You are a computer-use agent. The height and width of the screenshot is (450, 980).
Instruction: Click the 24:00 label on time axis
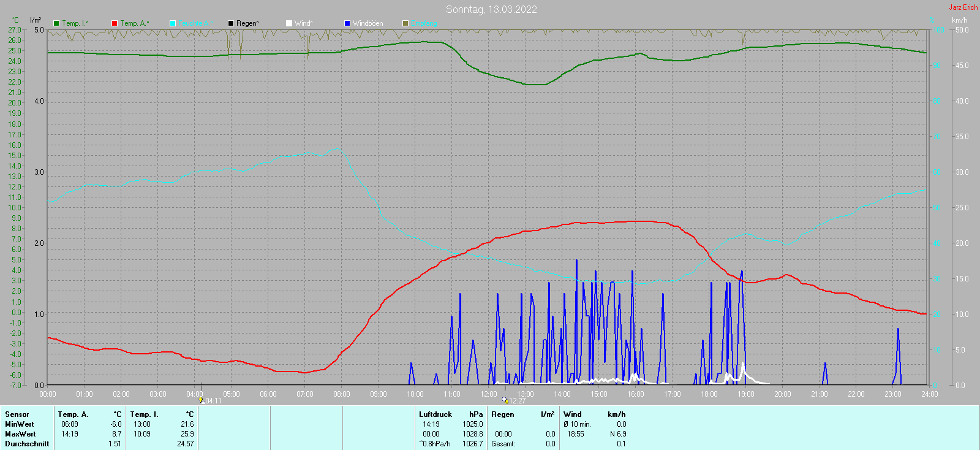point(930,394)
